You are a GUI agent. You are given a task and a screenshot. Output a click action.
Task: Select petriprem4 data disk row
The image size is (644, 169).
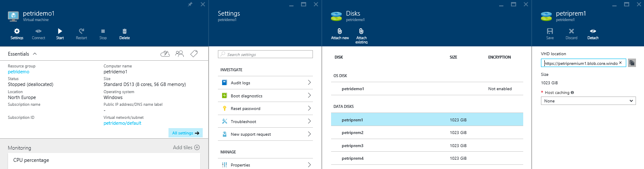tap(427, 158)
